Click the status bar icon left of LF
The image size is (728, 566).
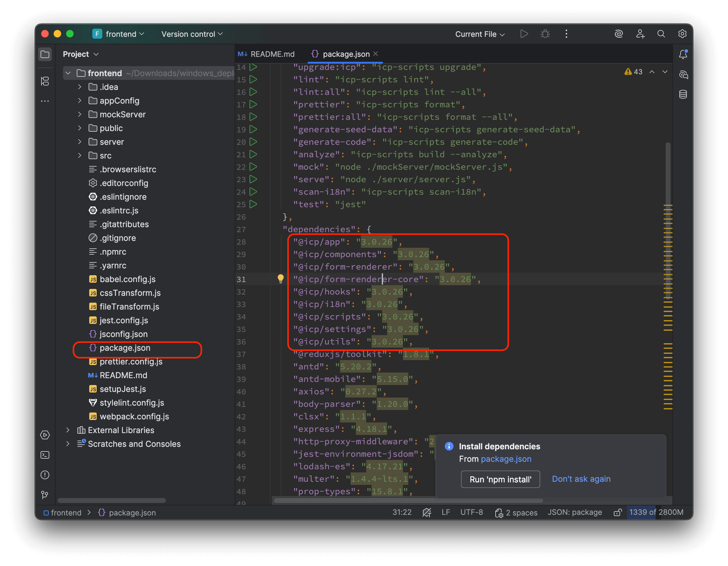click(427, 512)
